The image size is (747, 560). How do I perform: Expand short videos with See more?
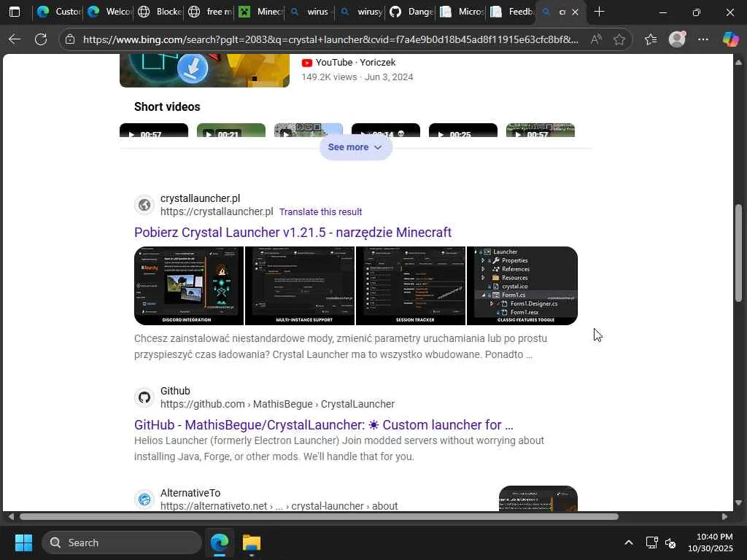tap(355, 147)
